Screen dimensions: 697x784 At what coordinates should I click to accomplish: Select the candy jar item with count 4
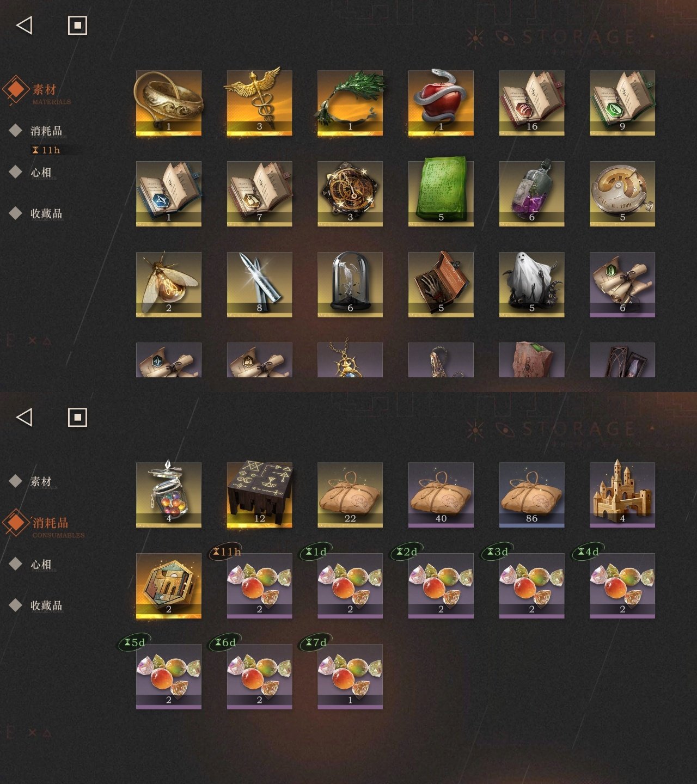coord(169,495)
